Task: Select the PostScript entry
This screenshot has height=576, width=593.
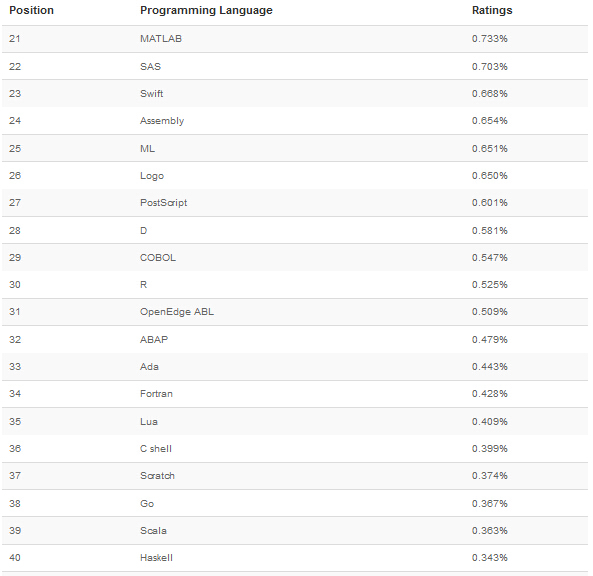Action: coord(163,203)
